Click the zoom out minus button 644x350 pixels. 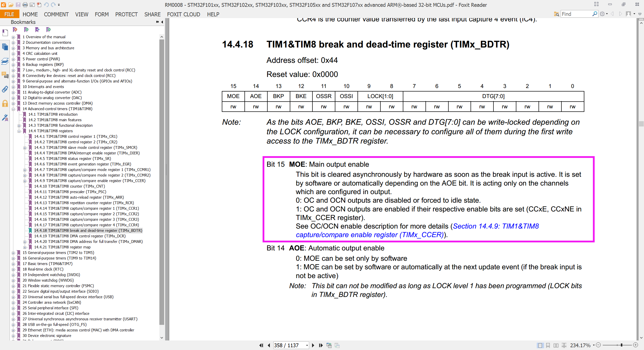[598, 345]
